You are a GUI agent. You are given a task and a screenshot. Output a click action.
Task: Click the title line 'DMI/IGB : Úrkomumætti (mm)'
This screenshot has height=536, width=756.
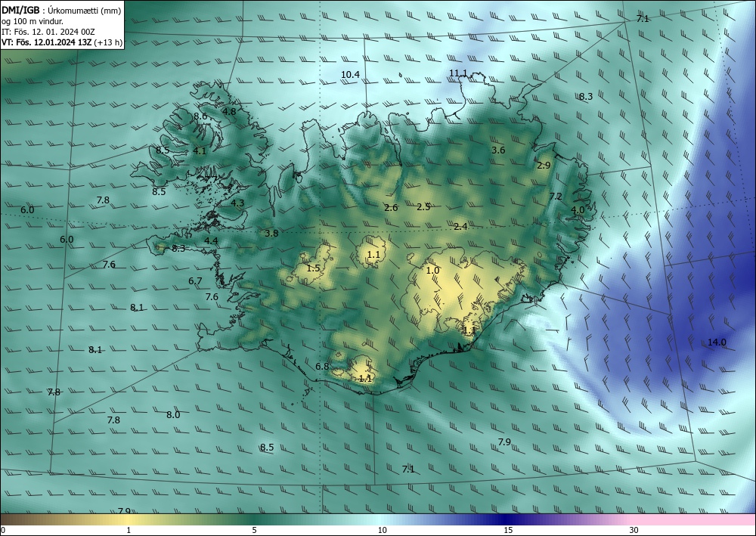click(x=61, y=11)
